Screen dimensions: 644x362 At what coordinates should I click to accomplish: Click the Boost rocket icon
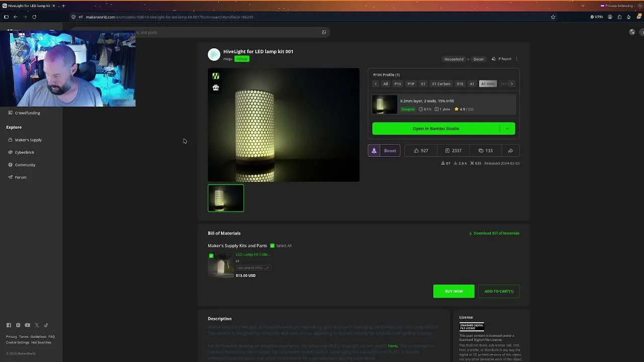[374, 150]
